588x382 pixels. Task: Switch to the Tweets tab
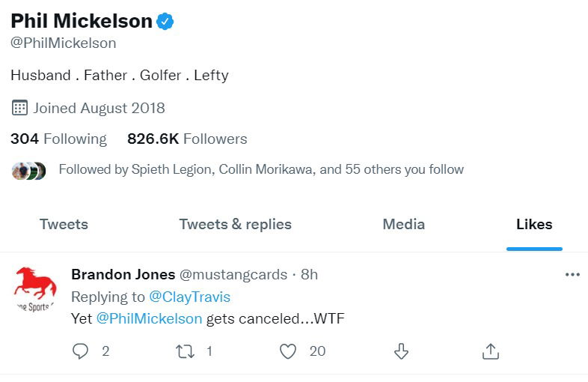click(x=64, y=224)
